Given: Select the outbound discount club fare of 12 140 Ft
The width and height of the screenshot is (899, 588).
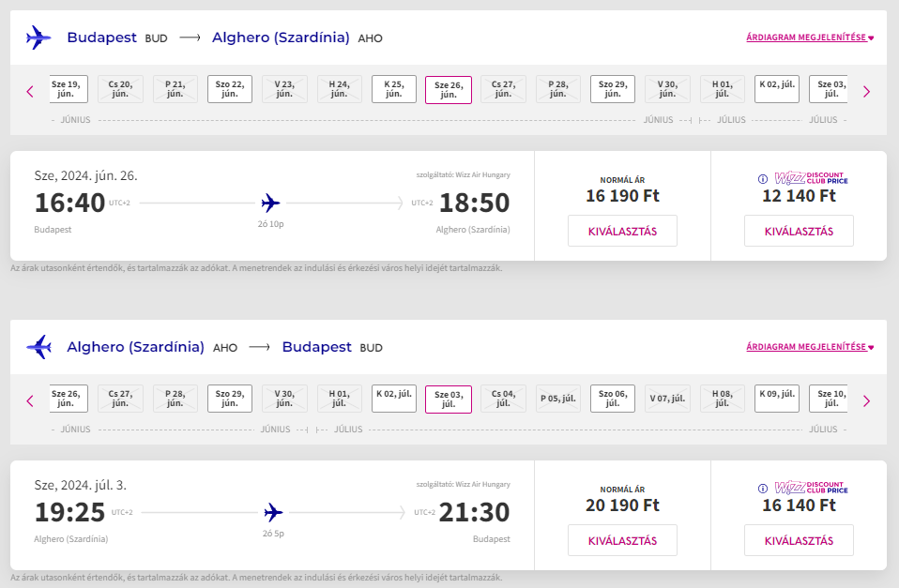Looking at the screenshot, I should 799,231.
